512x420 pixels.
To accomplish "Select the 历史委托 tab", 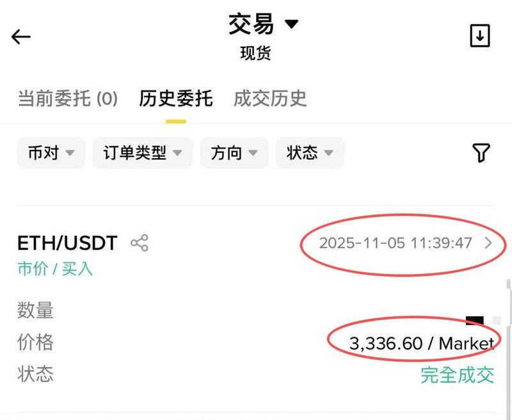I will (175, 98).
